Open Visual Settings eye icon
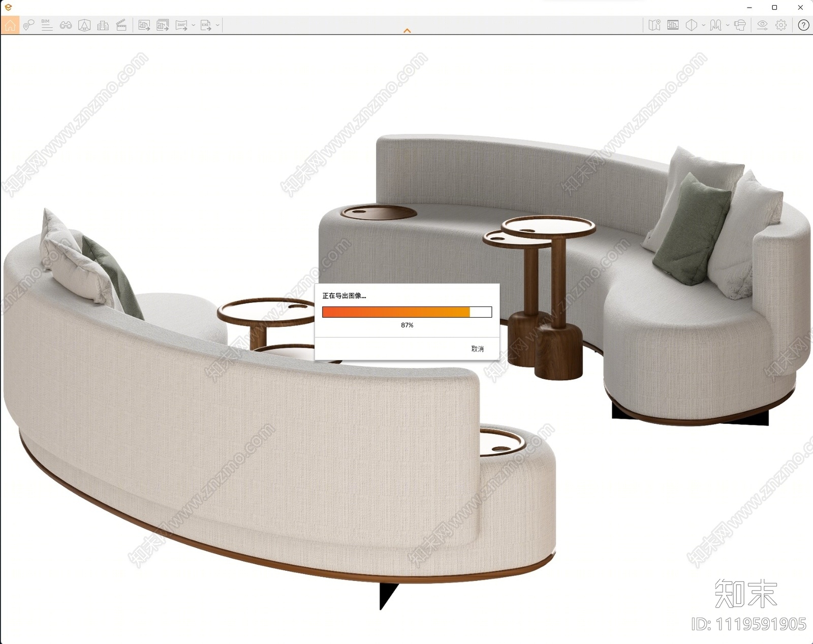Screen dimensions: 813x644 [762, 25]
